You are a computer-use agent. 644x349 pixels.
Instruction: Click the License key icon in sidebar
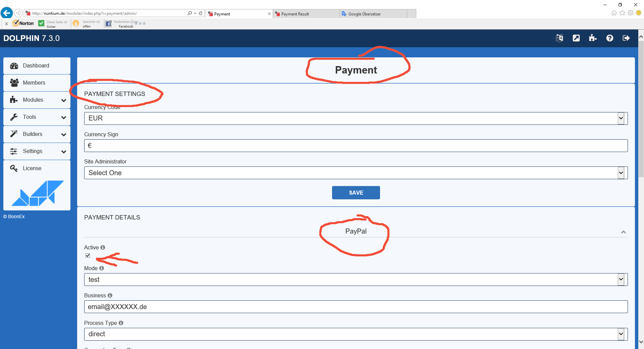(x=14, y=168)
